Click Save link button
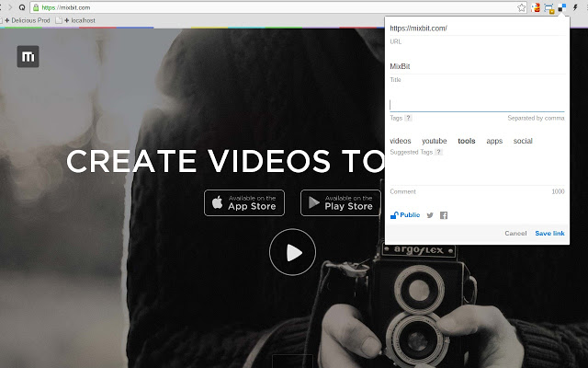 (549, 233)
